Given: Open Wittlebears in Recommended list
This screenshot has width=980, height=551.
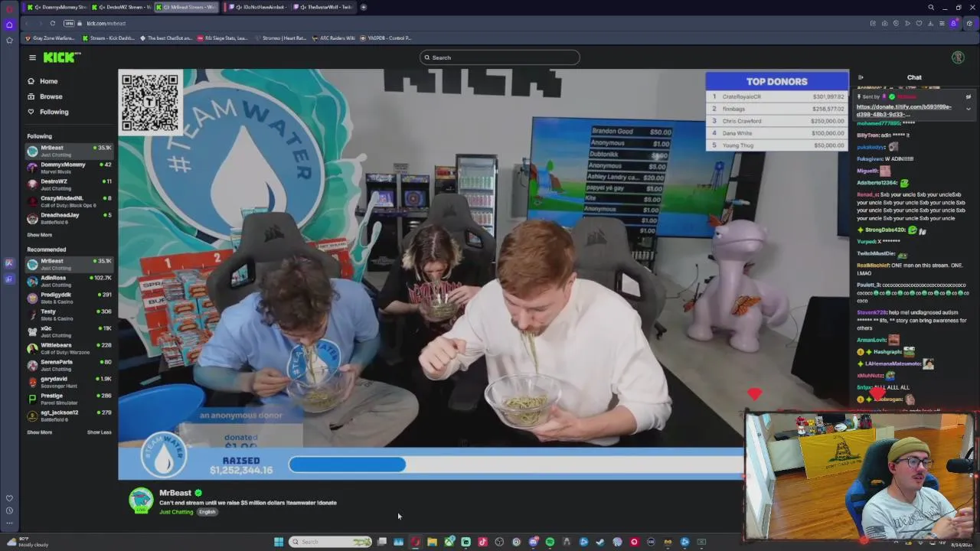Looking at the screenshot, I should [69, 348].
